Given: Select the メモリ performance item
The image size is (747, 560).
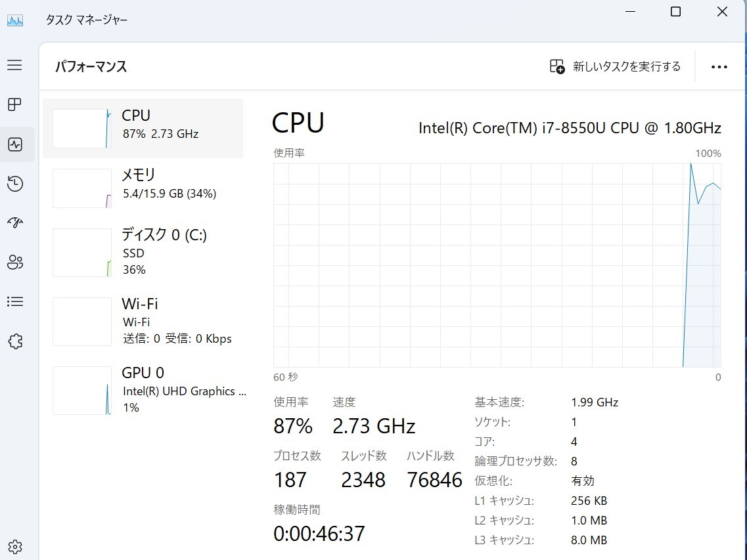Looking at the screenshot, I should click(143, 188).
